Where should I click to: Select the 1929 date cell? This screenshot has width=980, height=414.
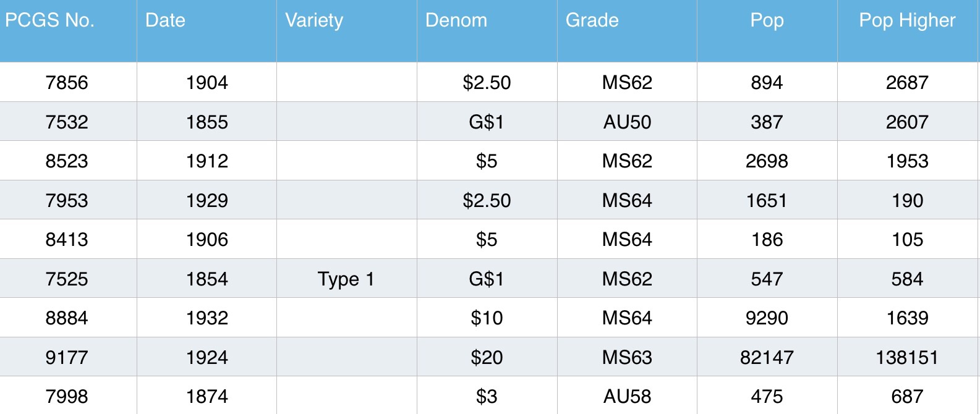[x=207, y=200]
